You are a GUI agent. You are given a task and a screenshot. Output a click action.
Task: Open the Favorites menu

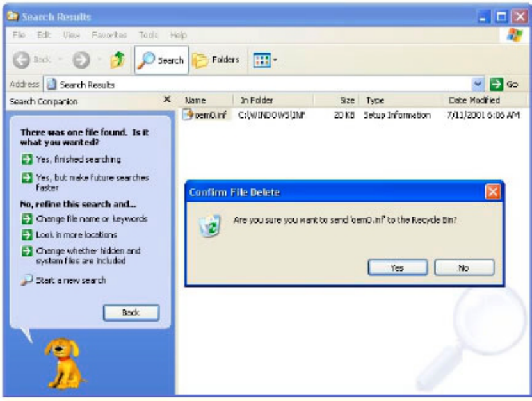tap(109, 35)
